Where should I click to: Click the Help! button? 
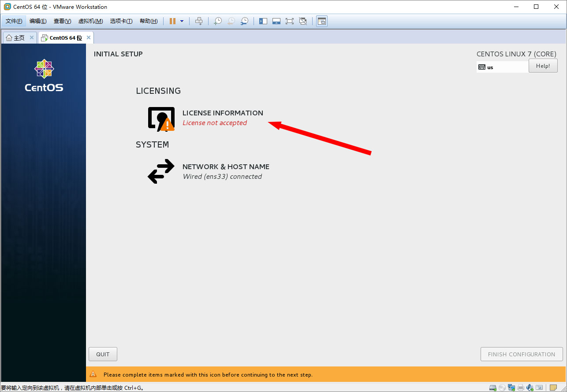543,66
